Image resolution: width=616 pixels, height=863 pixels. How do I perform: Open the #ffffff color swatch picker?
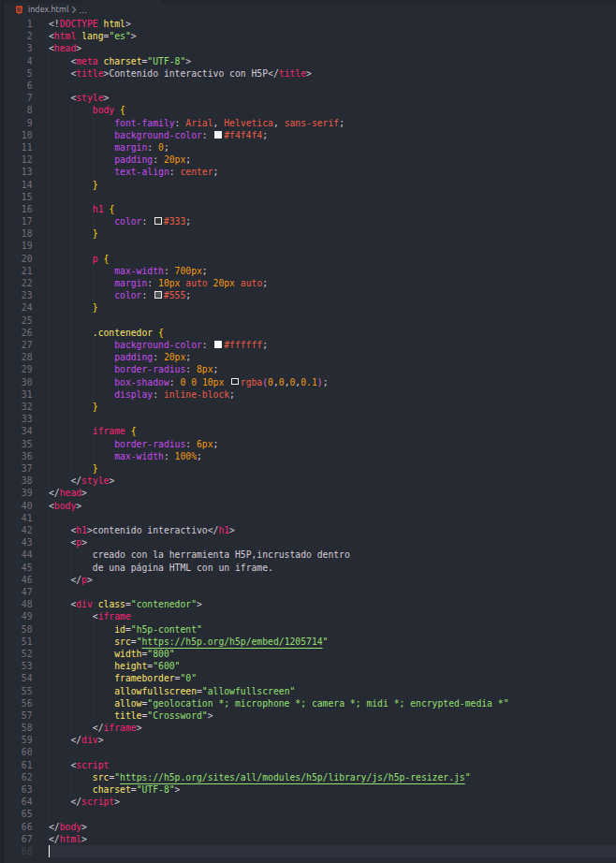point(218,344)
